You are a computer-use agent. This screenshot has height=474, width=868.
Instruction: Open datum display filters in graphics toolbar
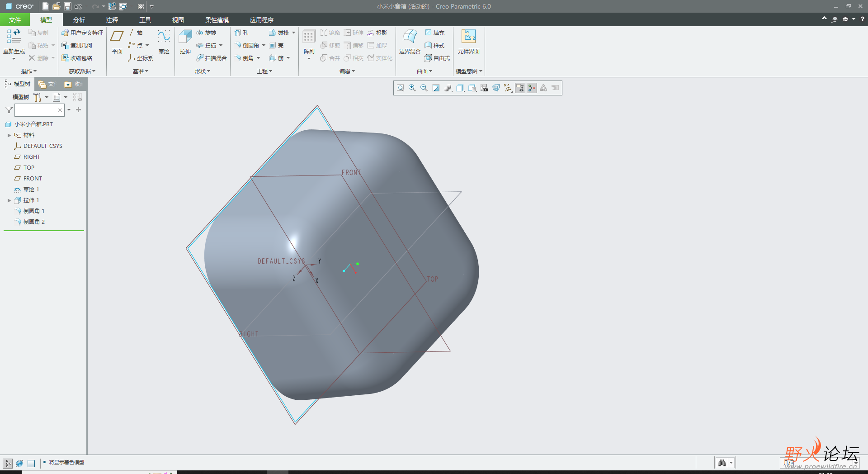click(x=508, y=88)
